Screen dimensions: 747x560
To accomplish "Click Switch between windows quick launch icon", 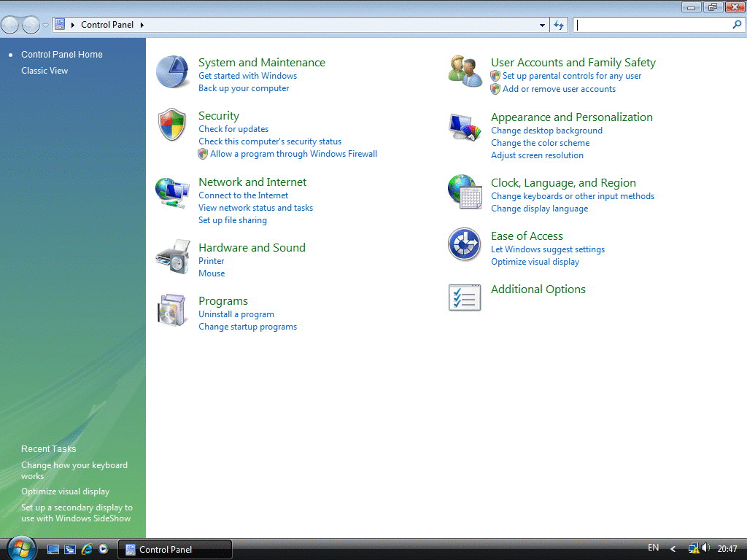I will 70,549.
